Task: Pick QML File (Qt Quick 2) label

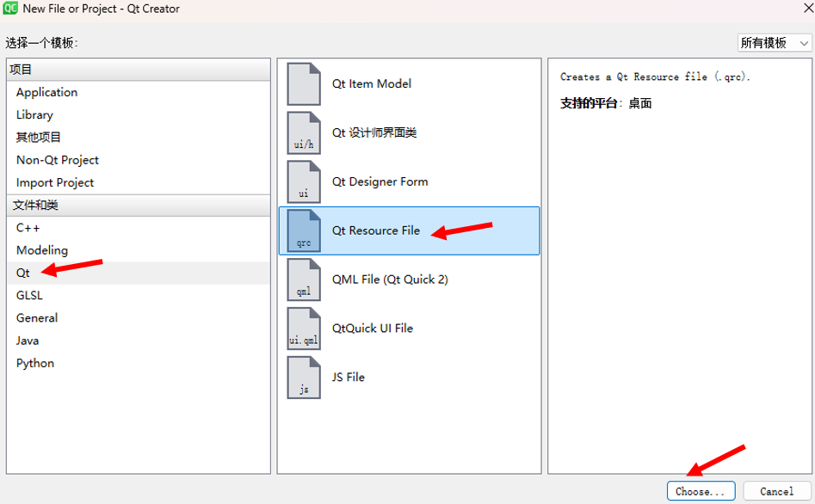Action: pos(390,280)
